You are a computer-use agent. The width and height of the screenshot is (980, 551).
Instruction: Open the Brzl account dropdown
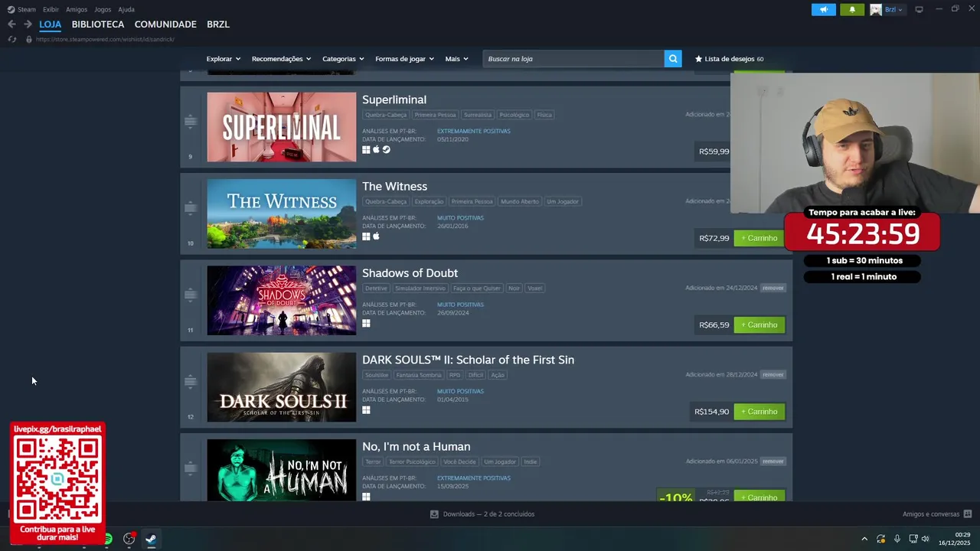tap(893, 9)
